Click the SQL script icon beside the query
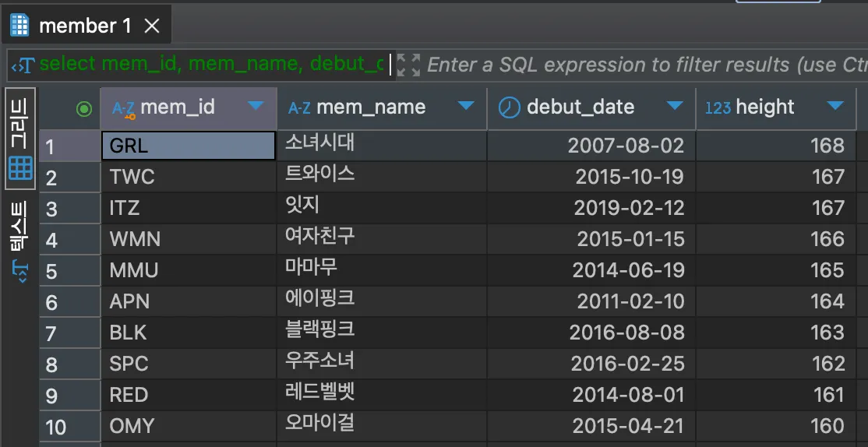This screenshot has height=447, width=868. point(23,65)
